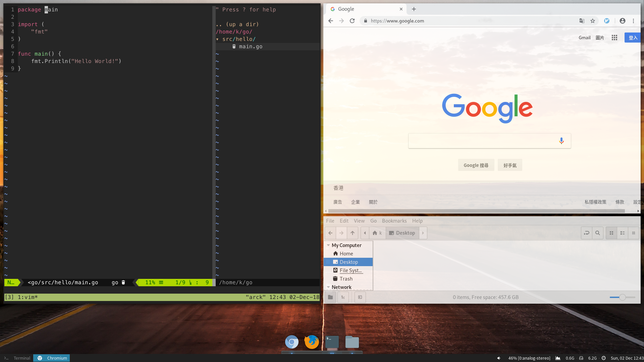
Task: Open Edit menu in file manager
Action: tap(344, 221)
